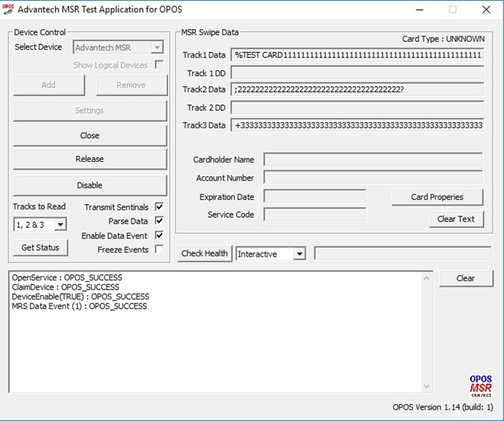This screenshot has width=504, height=421.
Task: Click the Track1 Data field
Action: click(357, 55)
